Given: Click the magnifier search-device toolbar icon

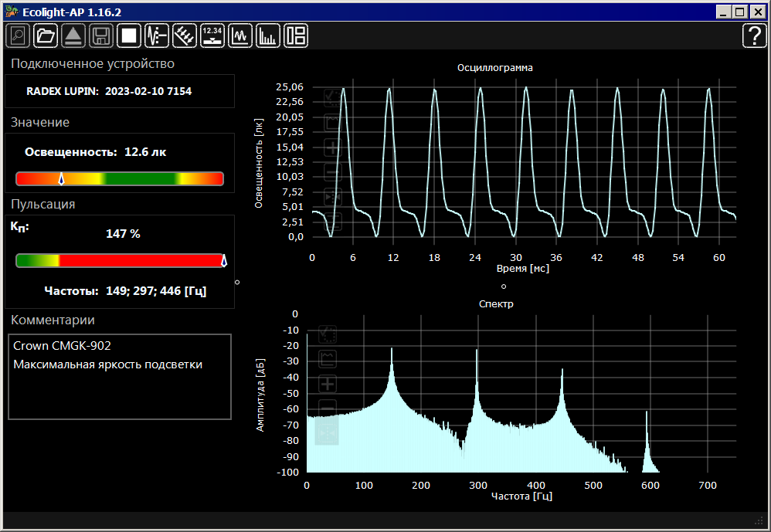Looking at the screenshot, I should point(19,36).
